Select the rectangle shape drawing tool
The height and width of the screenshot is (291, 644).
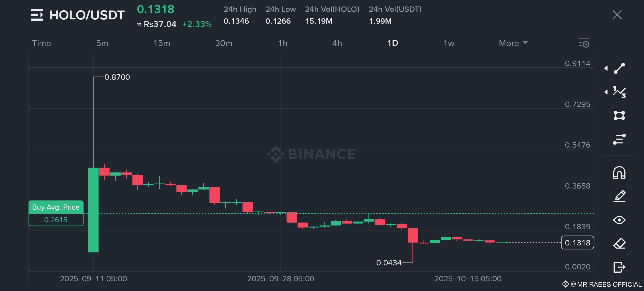(x=619, y=115)
